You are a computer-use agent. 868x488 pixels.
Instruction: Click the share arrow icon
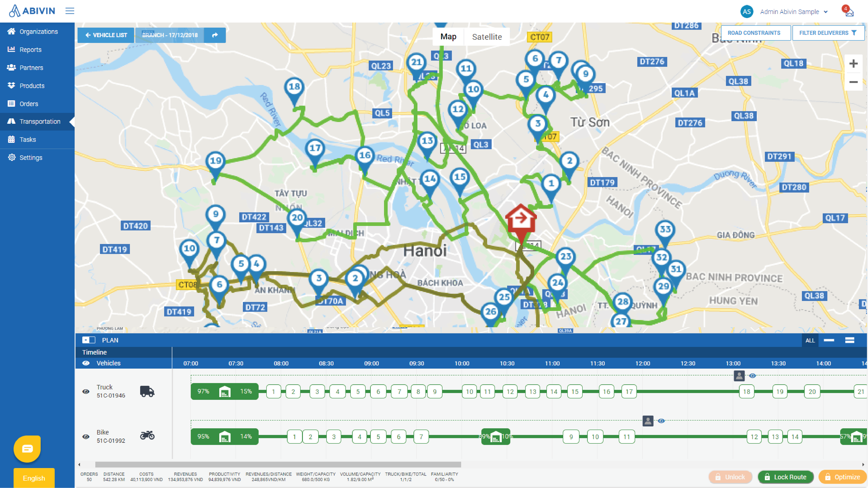point(215,35)
